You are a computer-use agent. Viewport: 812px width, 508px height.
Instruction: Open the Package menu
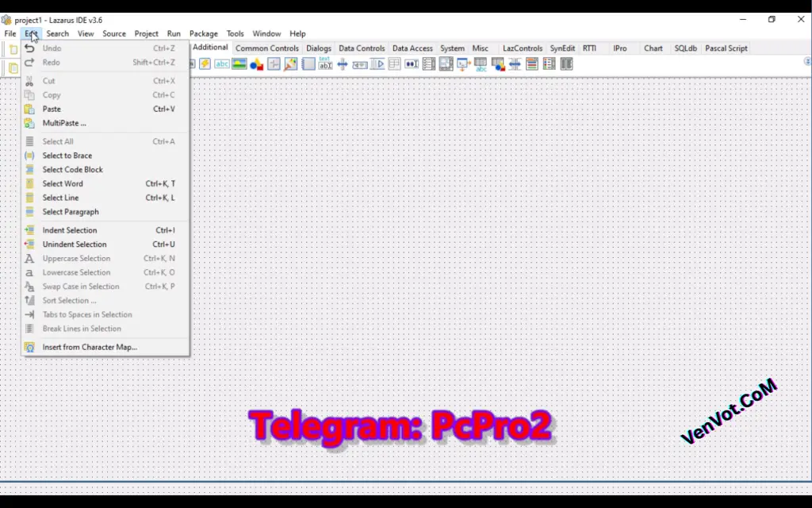point(204,33)
